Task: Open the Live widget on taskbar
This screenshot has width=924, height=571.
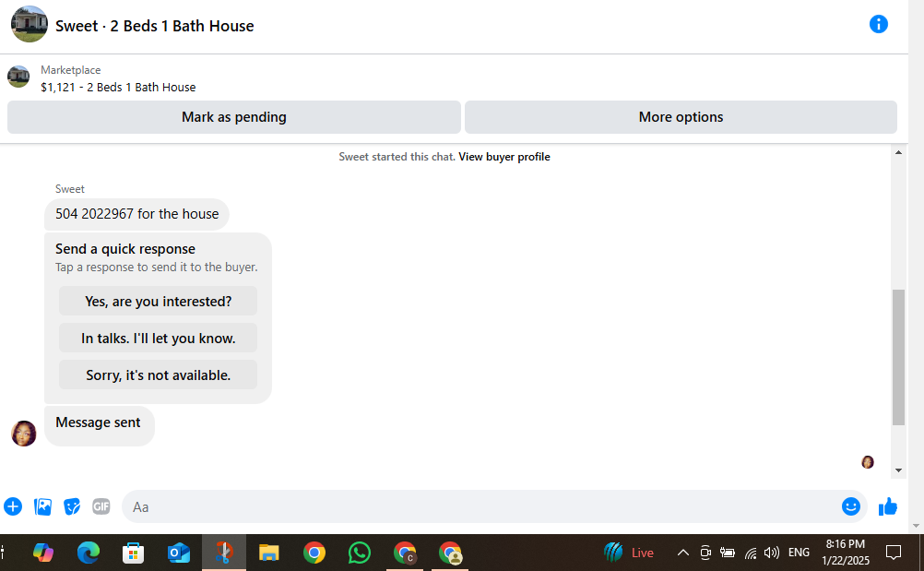Action: point(629,553)
